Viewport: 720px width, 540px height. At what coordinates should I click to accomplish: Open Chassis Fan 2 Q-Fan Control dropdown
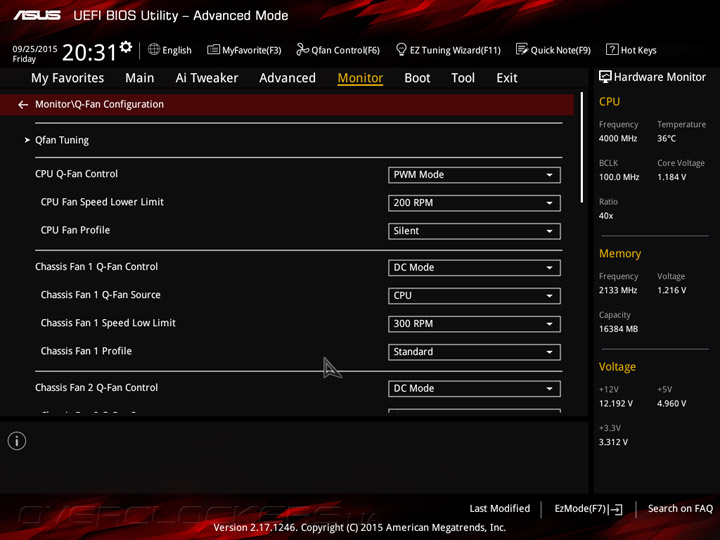point(474,388)
